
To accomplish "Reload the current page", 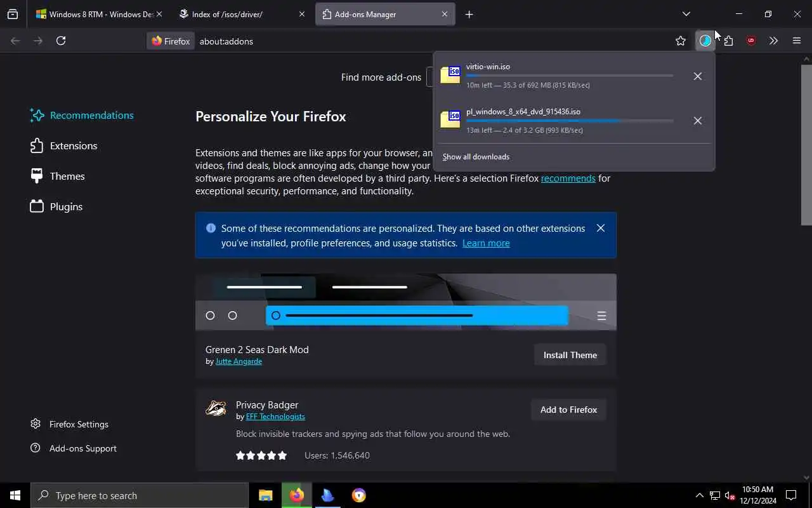I will [x=61, y=41].
